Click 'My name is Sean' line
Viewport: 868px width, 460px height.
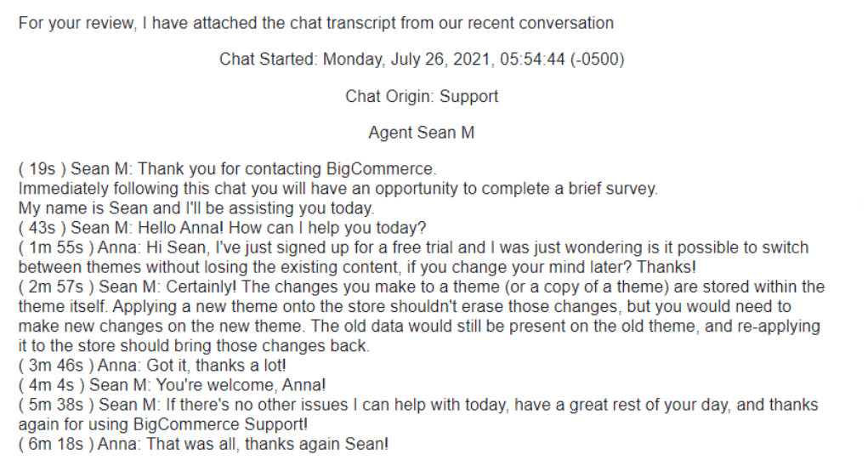tap(196, 208)
